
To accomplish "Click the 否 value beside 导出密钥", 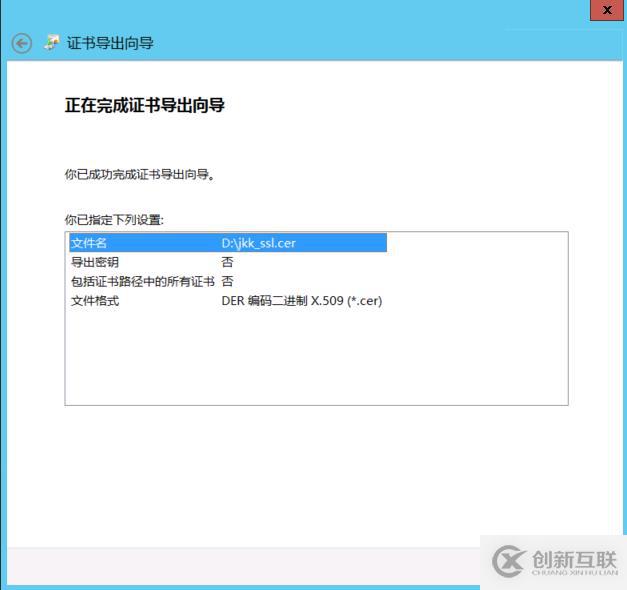I will [227, 262].
